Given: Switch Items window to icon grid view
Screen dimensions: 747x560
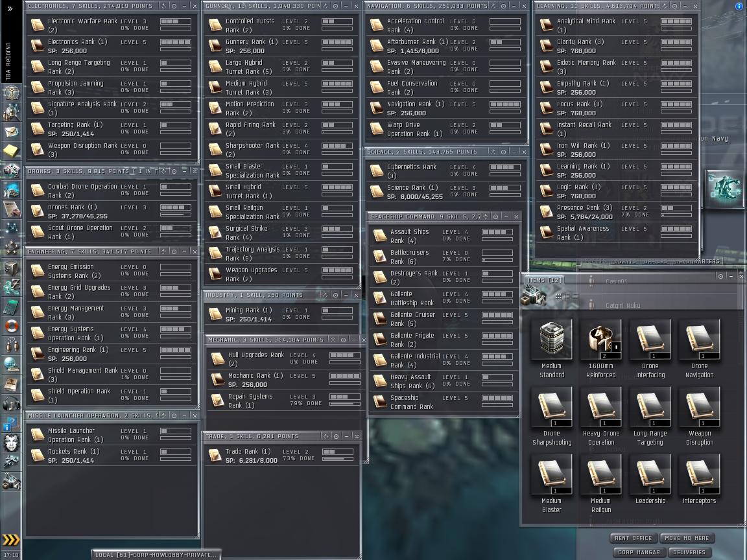Looking at the screenshot, I should point(558,296).
